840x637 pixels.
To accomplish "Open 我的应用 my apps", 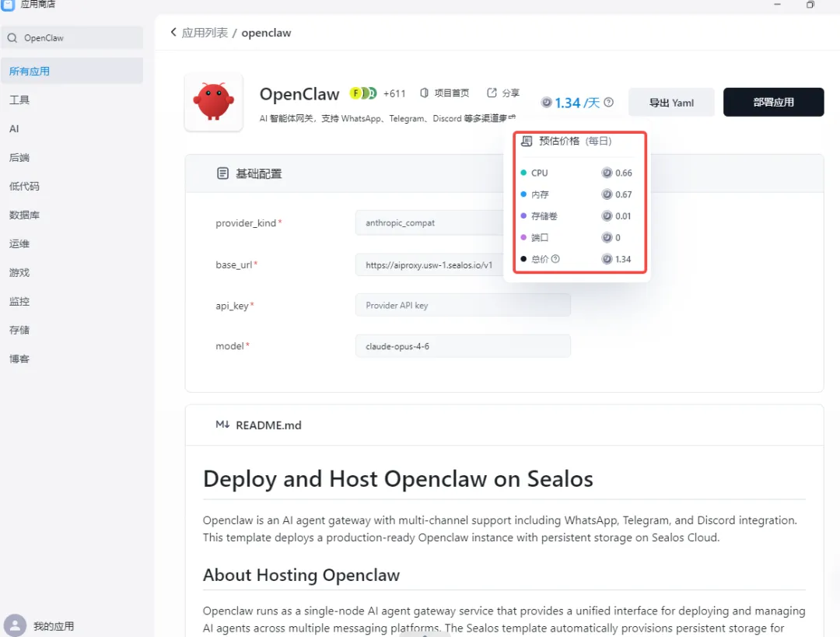I will pyautogui.click(x=54, y=626).
